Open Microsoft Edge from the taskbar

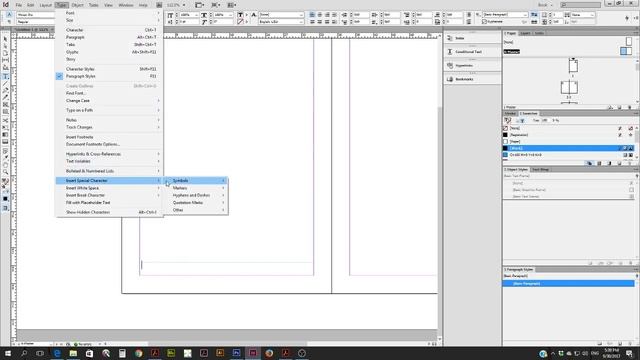click(x=57, y=353)
